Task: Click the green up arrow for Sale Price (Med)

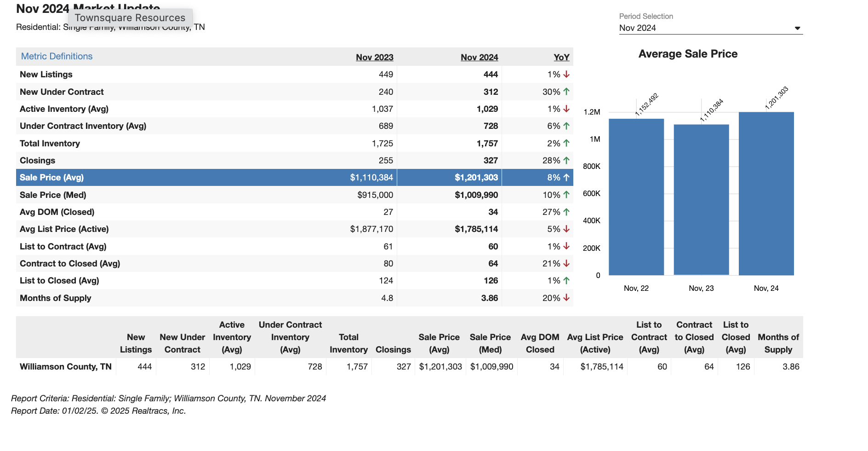Action: [x=566, y=195]
